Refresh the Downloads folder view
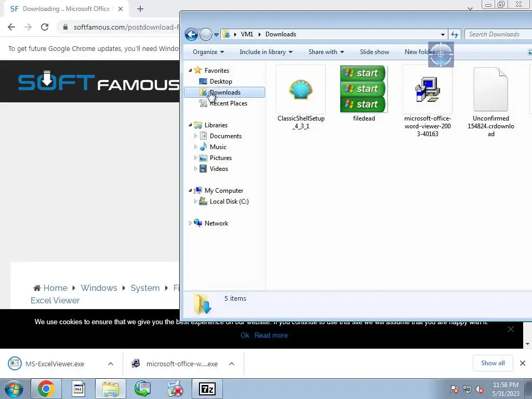The image size is (532, 399). [454, 34]
